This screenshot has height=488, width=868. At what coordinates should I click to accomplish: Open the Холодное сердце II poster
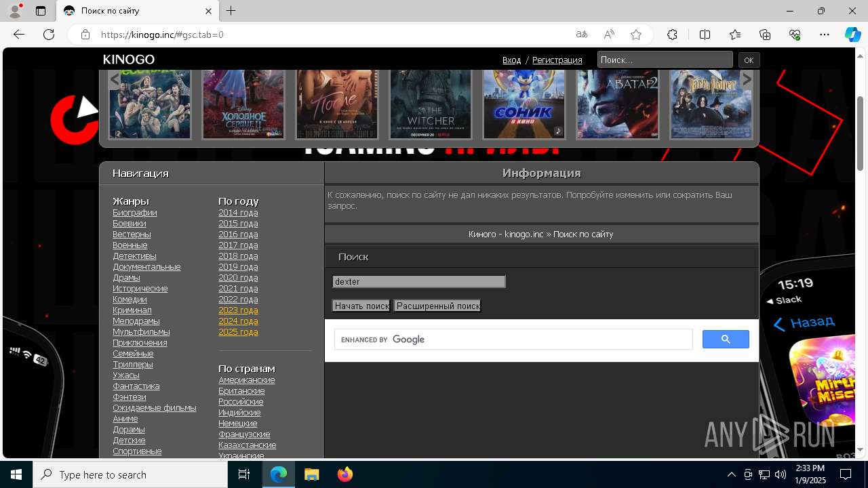[243, 104]
